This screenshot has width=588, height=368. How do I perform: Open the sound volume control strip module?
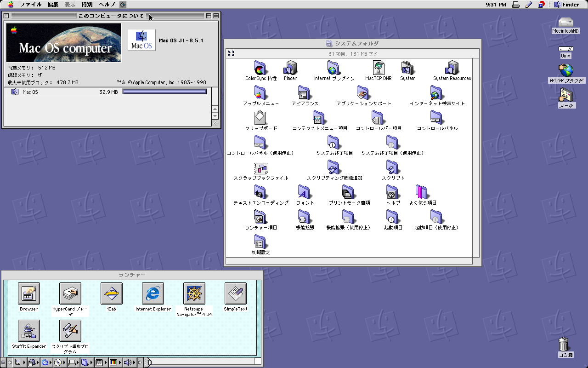(130, 362)
